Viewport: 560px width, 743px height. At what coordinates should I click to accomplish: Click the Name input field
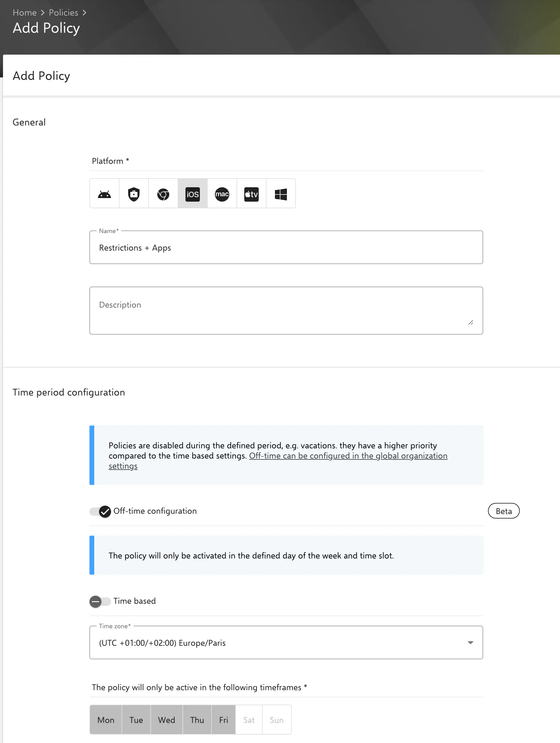(286, 248)
